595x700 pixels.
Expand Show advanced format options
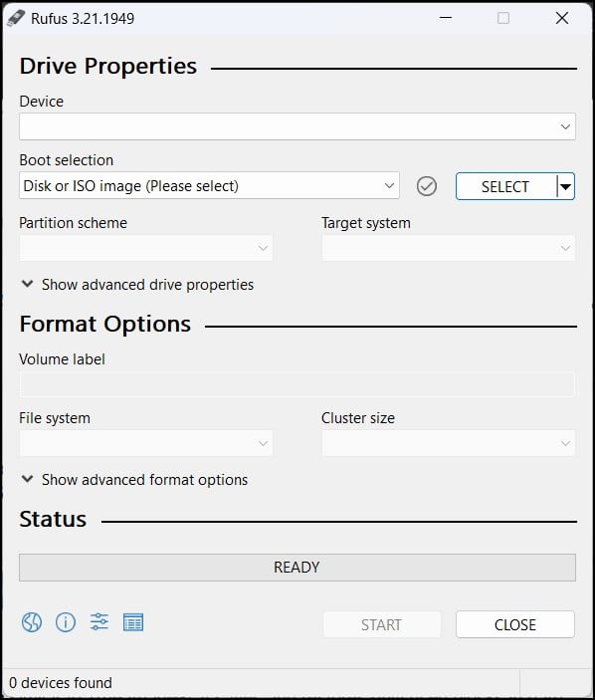tap(134, 480)
